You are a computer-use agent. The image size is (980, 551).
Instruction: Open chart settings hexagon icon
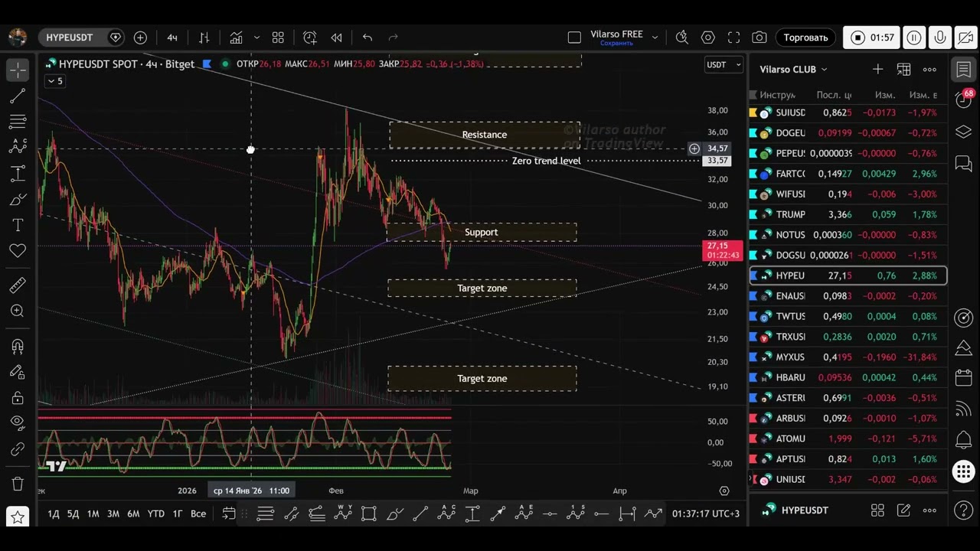point(708,37)
